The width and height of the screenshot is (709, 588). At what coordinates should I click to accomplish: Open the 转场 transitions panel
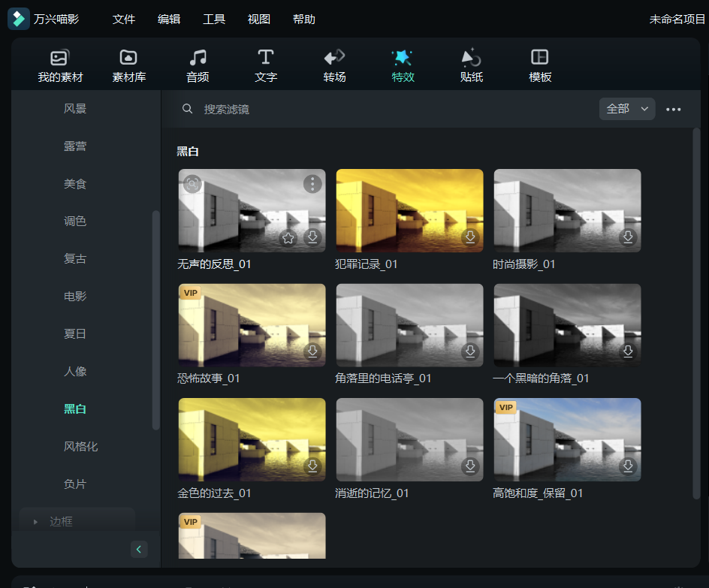coord(334,66)
